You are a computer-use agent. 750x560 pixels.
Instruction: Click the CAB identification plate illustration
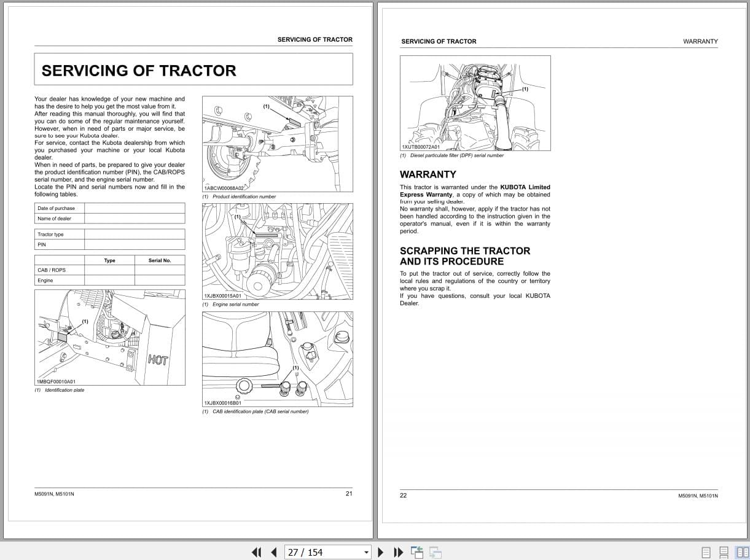click(x=278, y=359)
